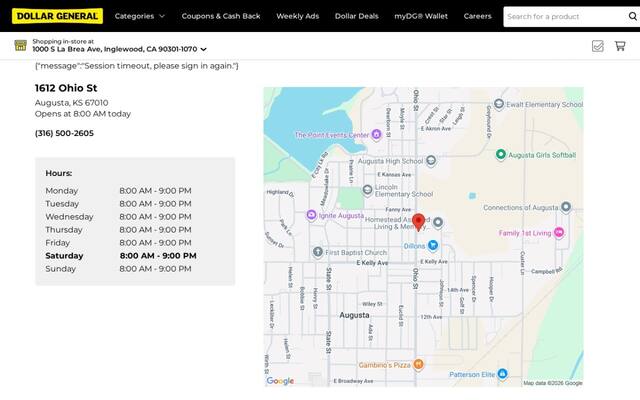Viewport: 640px width, 400px height.
Task: Open Dollar Deals in navigation
Action: (x=357, y=16)
